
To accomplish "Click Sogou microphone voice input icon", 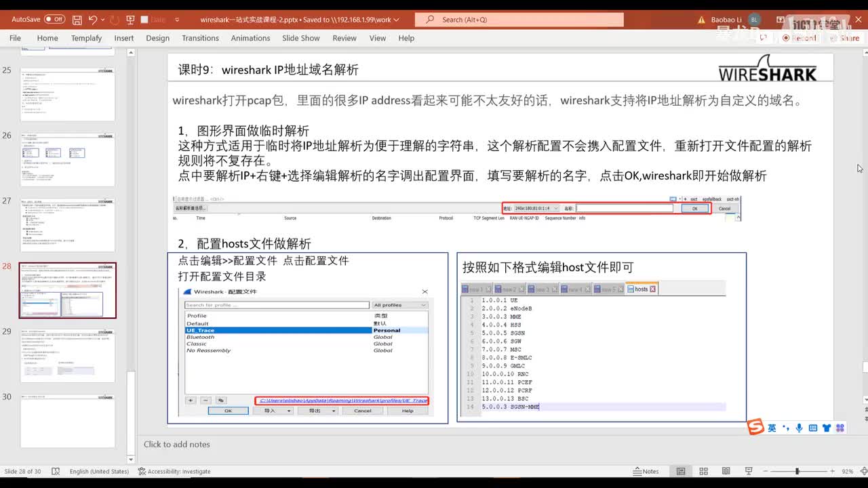I will point(800,427).
